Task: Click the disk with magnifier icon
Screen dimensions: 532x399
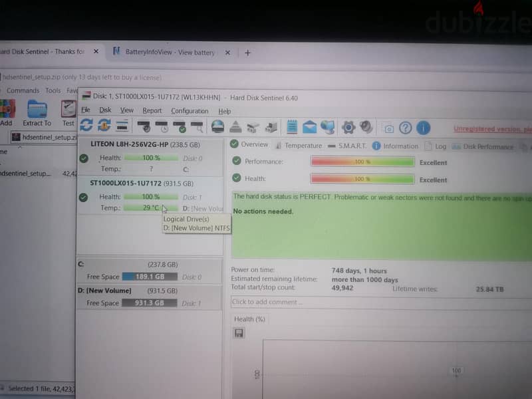Action: tap(197, 126)
